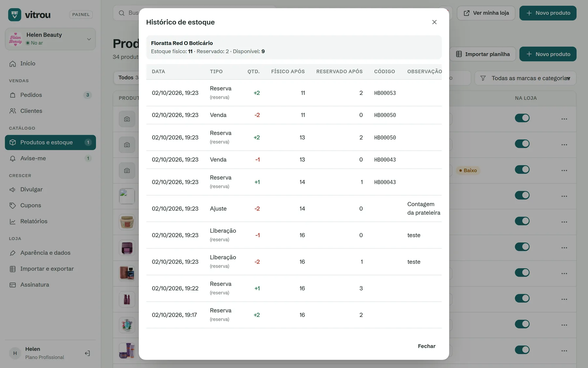Toggle the sixth product's Na loja switch

pos(522,247)
